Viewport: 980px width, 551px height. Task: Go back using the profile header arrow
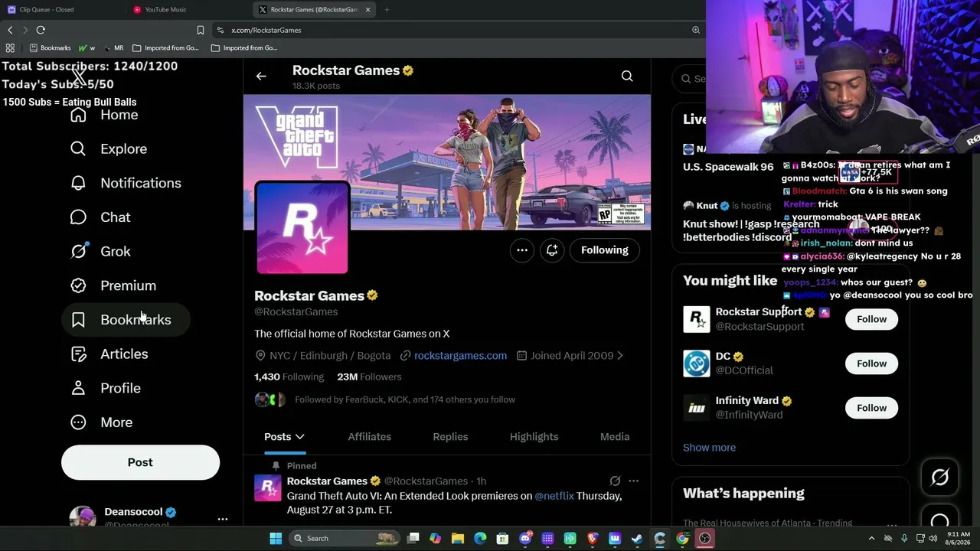point(261,76)
